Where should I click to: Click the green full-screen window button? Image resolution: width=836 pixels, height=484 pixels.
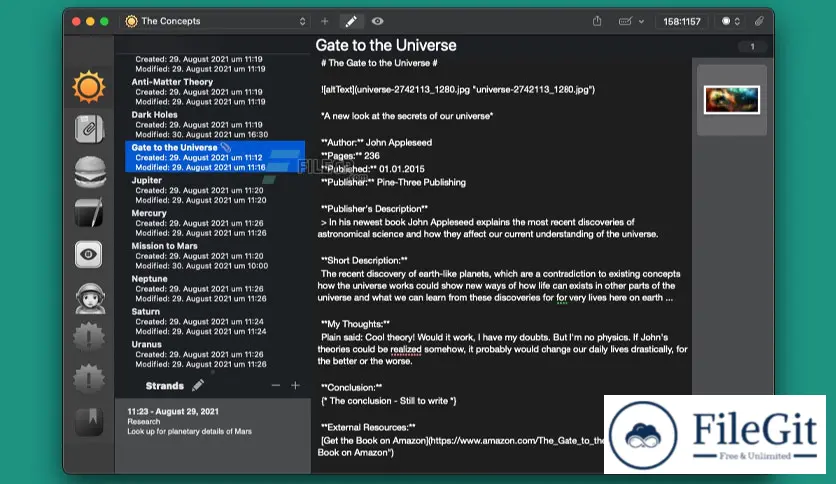click(x=104, y=21)
